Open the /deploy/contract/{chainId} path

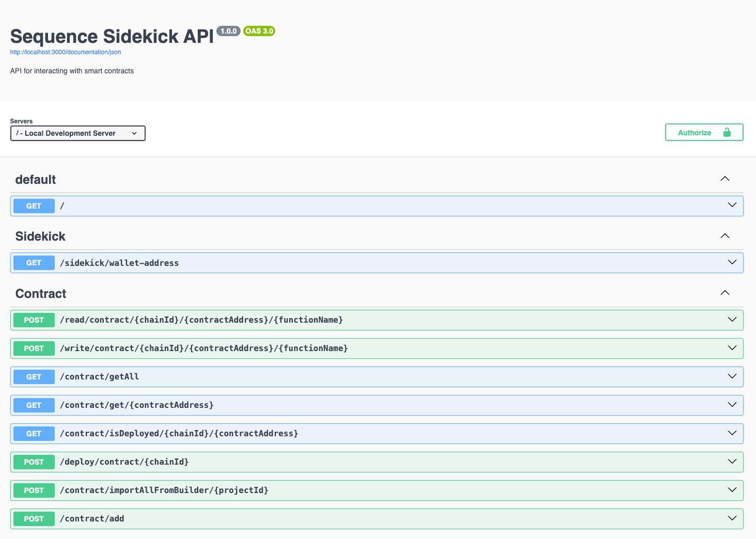click(x=124, y=462)
